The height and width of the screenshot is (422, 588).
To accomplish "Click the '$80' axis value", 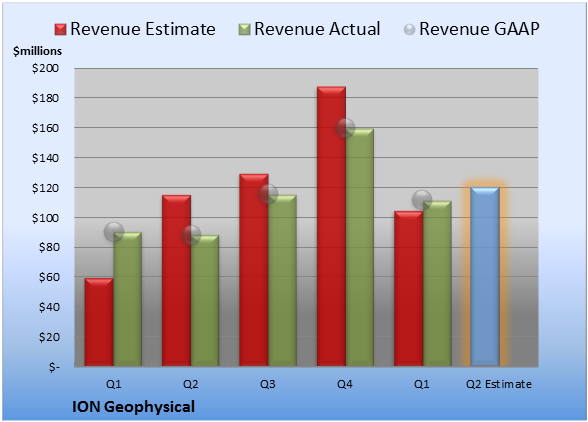I will tap(49, 248).
